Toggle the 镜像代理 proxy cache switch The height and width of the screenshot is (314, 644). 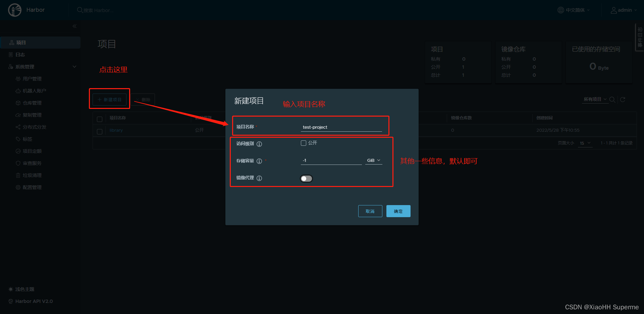(x=306, y=179)
